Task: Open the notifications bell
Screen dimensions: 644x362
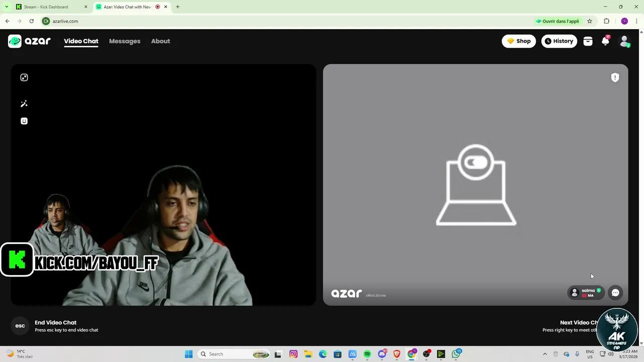Action: click(606, 41)
